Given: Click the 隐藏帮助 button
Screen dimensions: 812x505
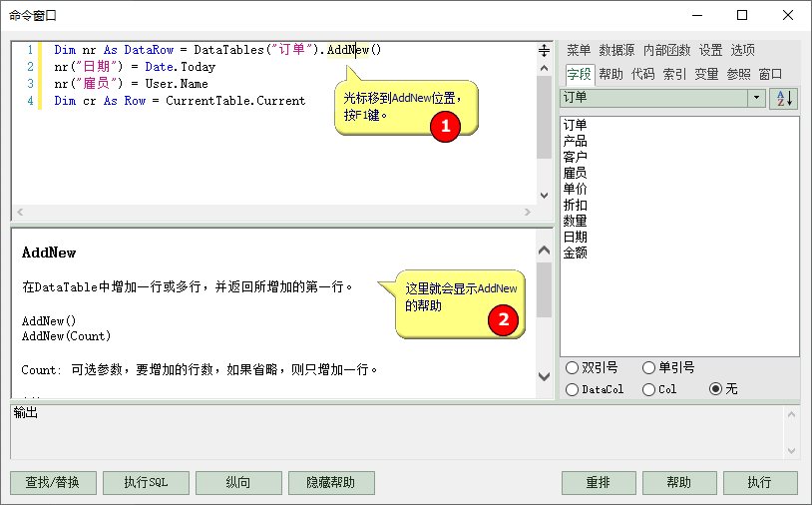Looking at the screenshot, I should pos(330,483).
